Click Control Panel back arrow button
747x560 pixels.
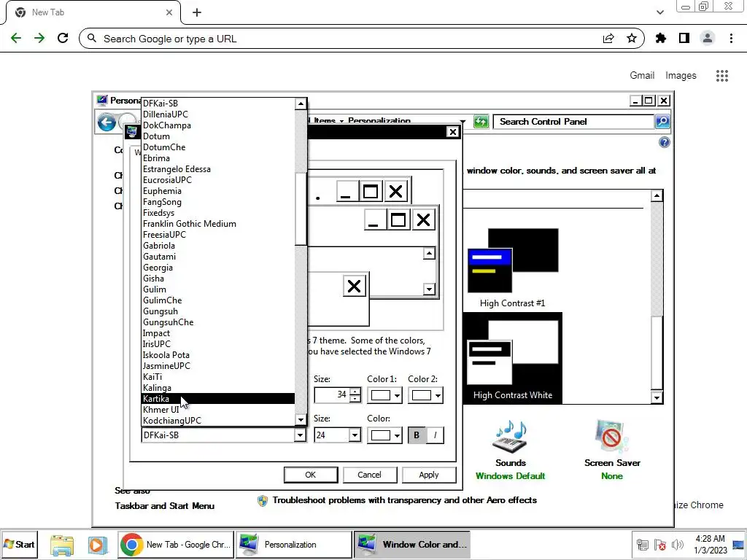point(107,122)
